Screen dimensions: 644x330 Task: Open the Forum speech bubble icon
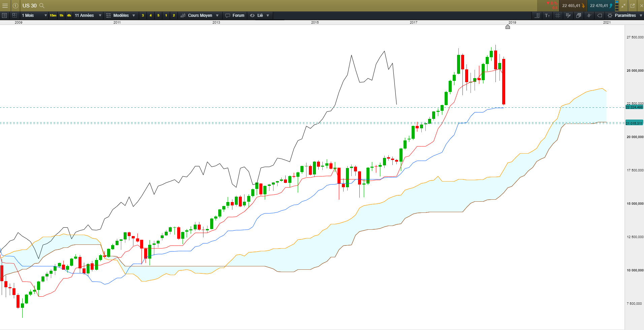228,15
